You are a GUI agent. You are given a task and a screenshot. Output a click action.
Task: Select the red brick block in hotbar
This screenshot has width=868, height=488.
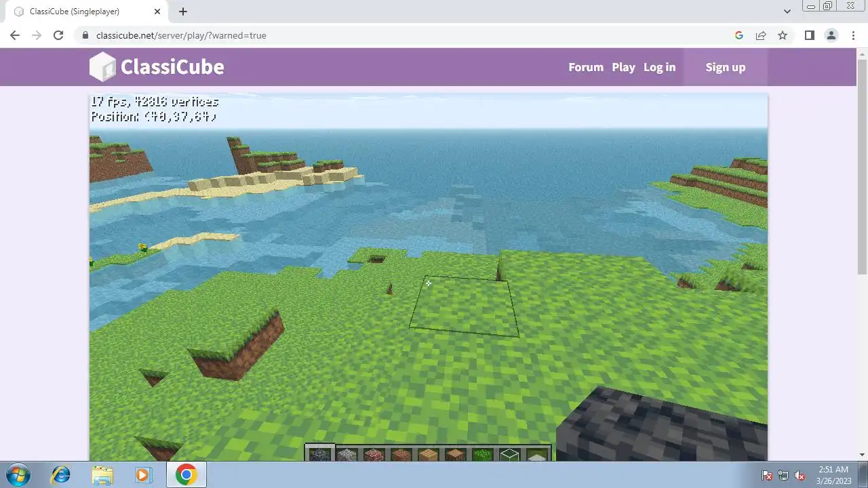pos(374,455)
